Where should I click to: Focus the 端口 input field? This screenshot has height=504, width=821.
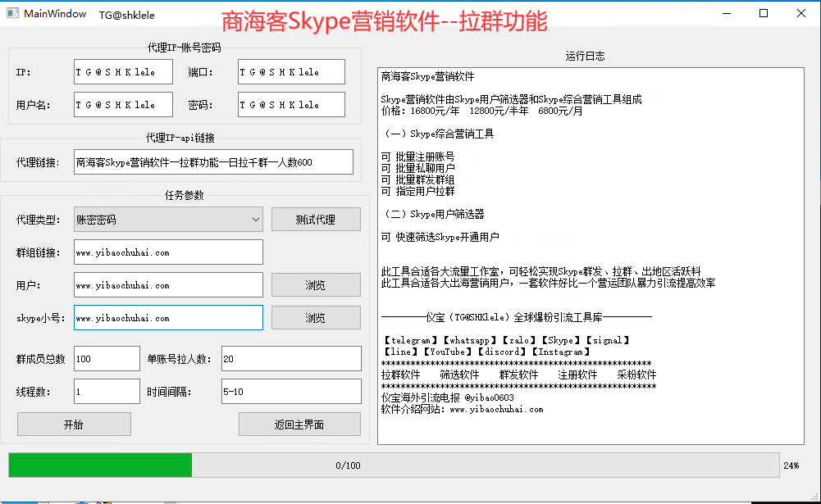pyautogui.click(x=291, y=71)
